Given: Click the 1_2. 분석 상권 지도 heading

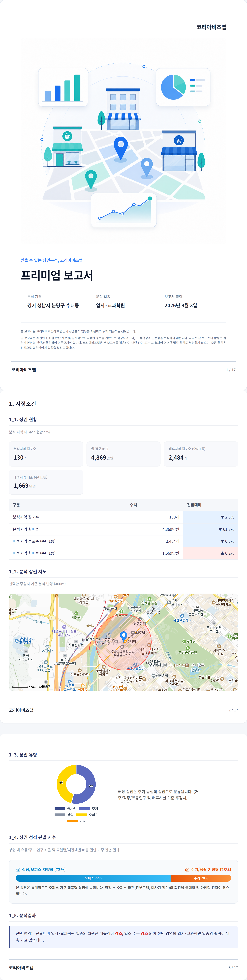Looking at the screenshot, I should coord(28,571).
